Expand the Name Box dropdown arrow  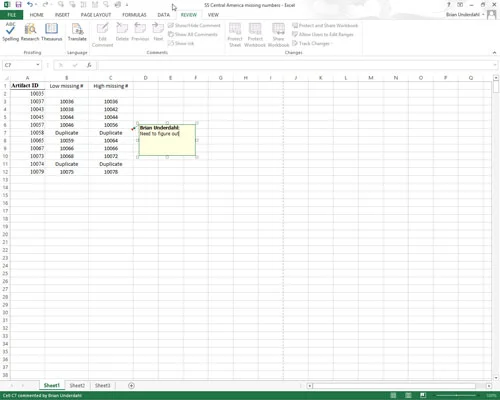tap(38, 65)
